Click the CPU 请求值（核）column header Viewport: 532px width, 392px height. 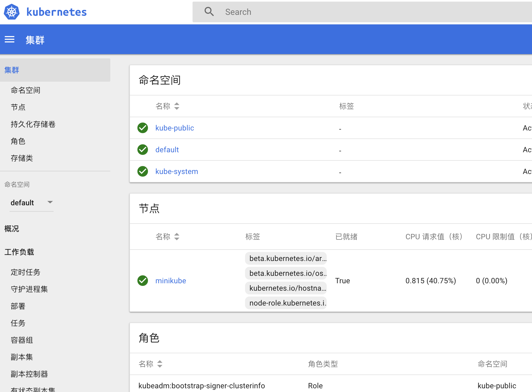pos(434,237)
